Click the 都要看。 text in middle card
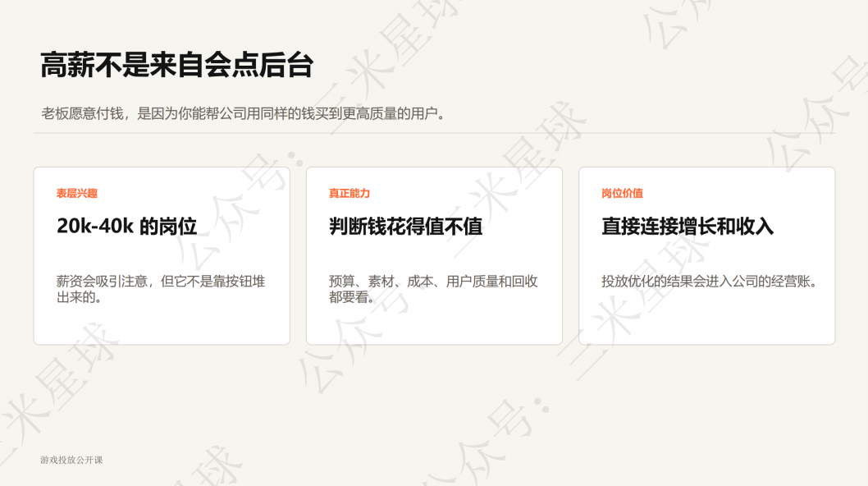 [x=352, y=297]
